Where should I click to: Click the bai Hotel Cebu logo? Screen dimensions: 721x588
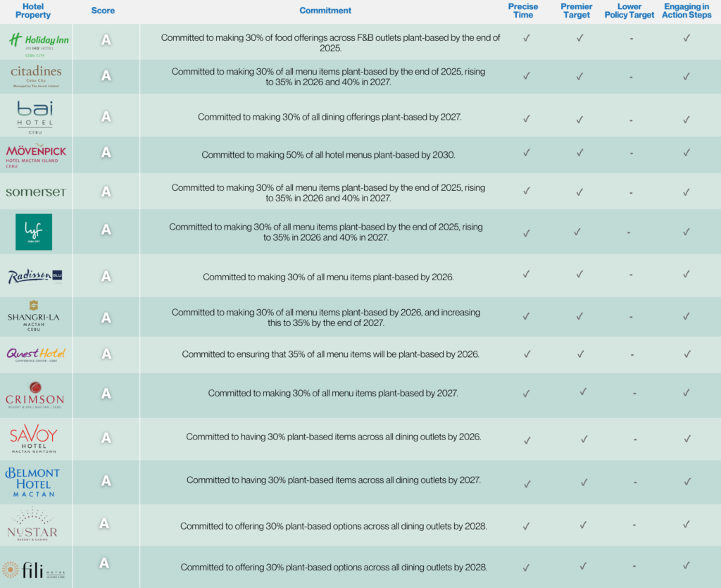click(x=35, y=116)
